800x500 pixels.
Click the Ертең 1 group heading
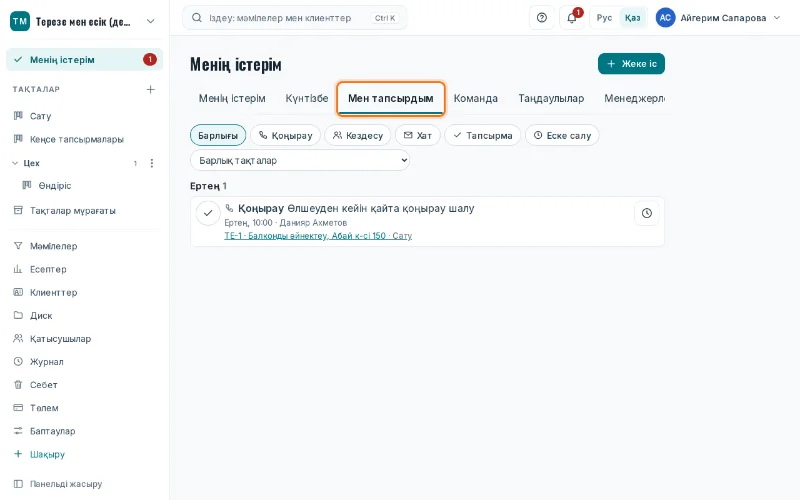point(208,186)
